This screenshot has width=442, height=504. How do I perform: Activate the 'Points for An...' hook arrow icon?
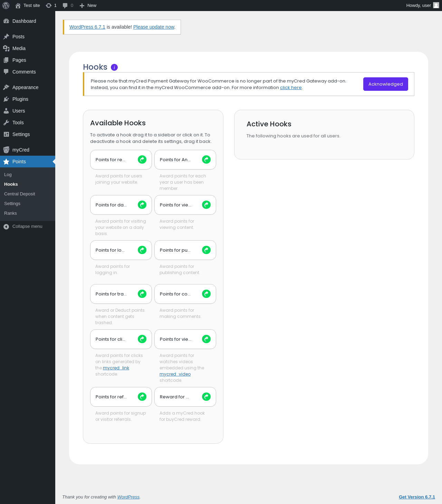pyautogui.click(x=206, y=159)
